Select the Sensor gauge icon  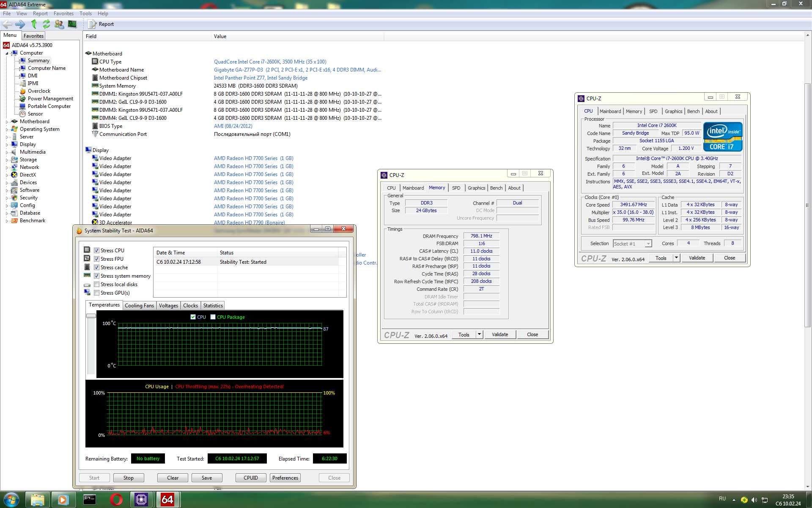tap(23, 114)
